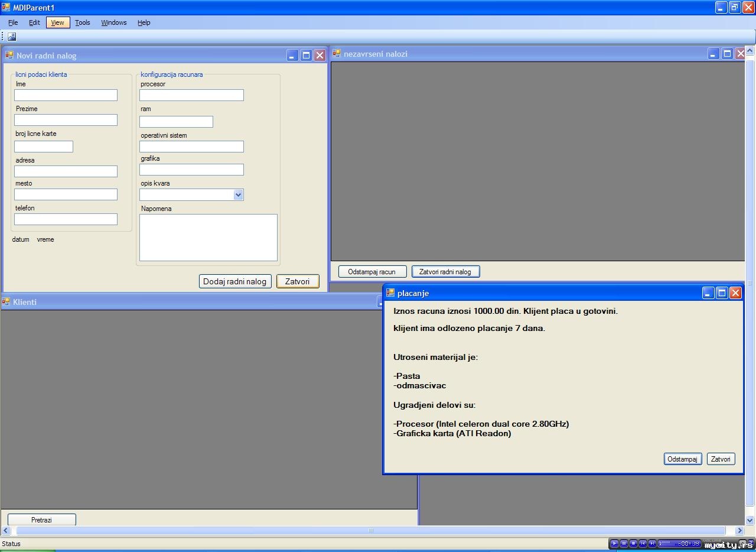
Task: Click the telefon input field
Action: point(66,219)
